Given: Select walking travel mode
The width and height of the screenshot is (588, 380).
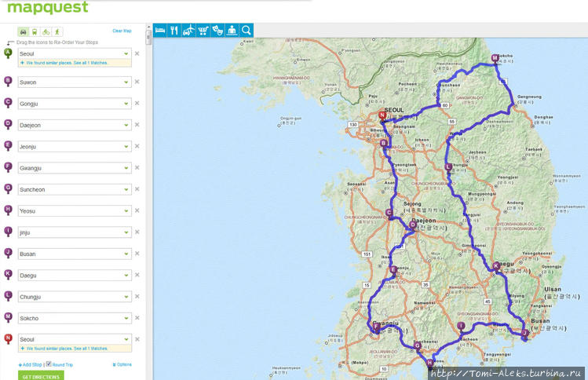Looking at the screenshot, I should 56,32.
